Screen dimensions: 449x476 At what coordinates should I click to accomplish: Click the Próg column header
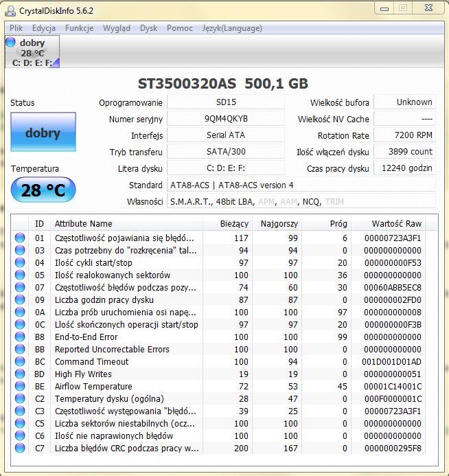click(326, 224)
